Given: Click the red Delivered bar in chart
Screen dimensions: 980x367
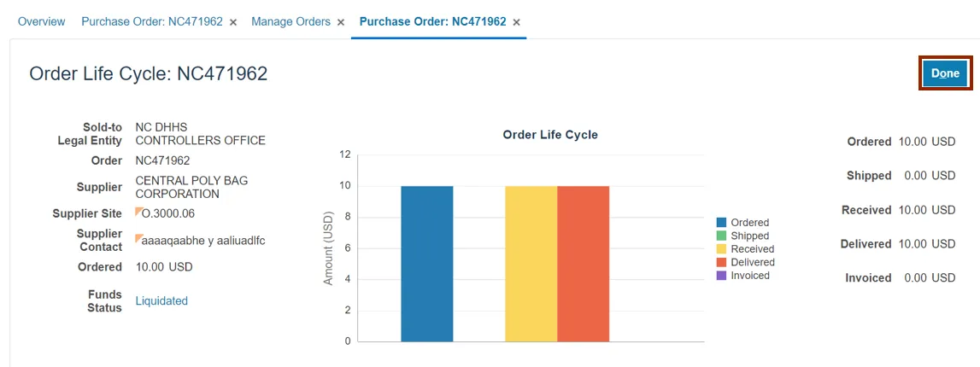Looking at the screenshot, I should click(583, 264).
